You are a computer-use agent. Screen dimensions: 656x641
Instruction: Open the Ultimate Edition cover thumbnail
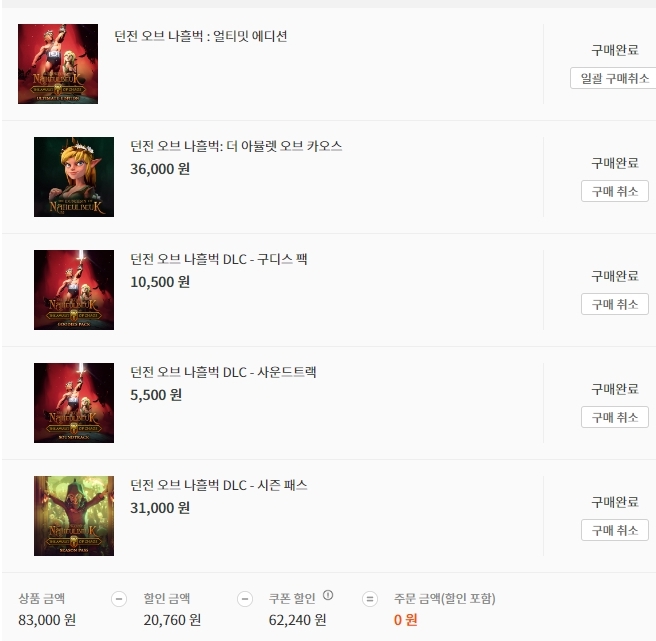58,64
